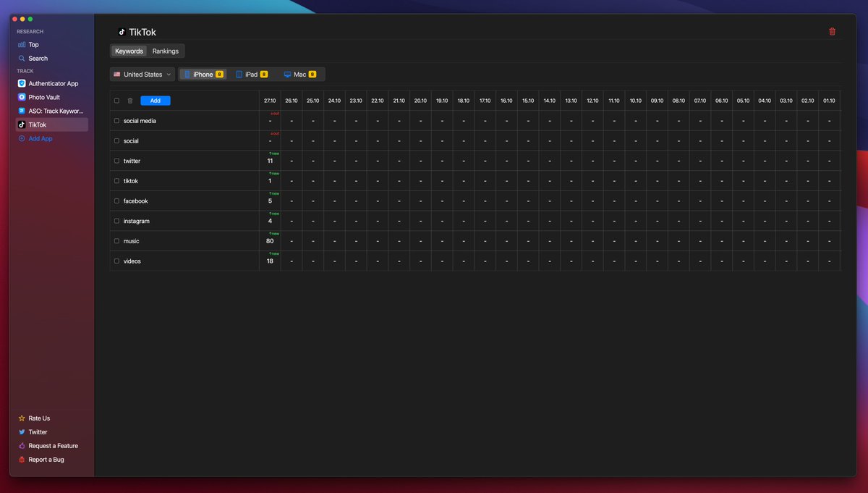Select the iPad device tab

(x=252, y=75)
